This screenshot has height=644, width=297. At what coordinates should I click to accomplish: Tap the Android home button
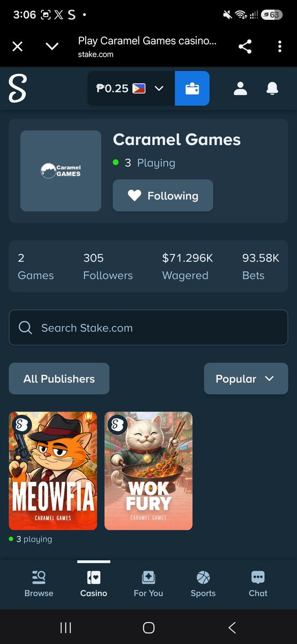[x=148, y=627]
